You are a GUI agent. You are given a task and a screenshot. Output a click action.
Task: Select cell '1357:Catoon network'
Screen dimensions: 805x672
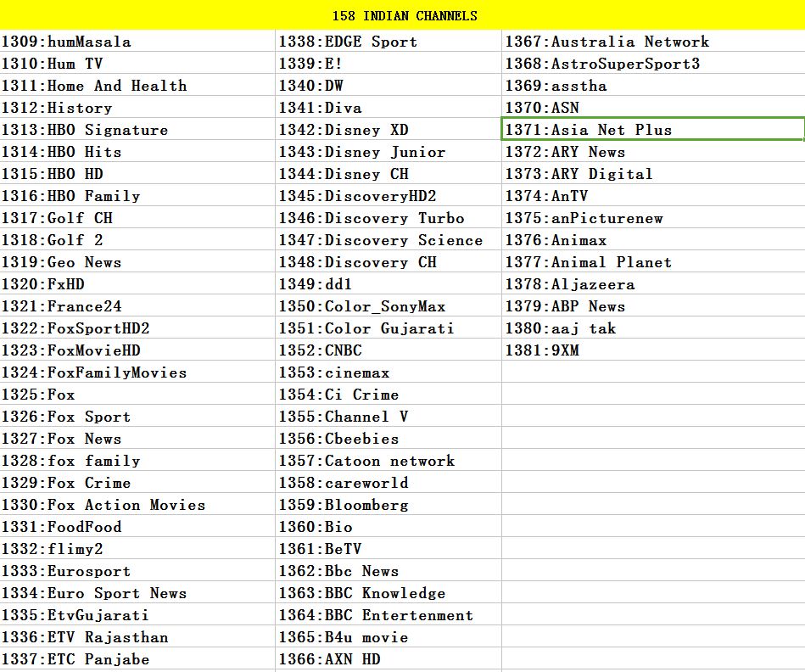389,461
